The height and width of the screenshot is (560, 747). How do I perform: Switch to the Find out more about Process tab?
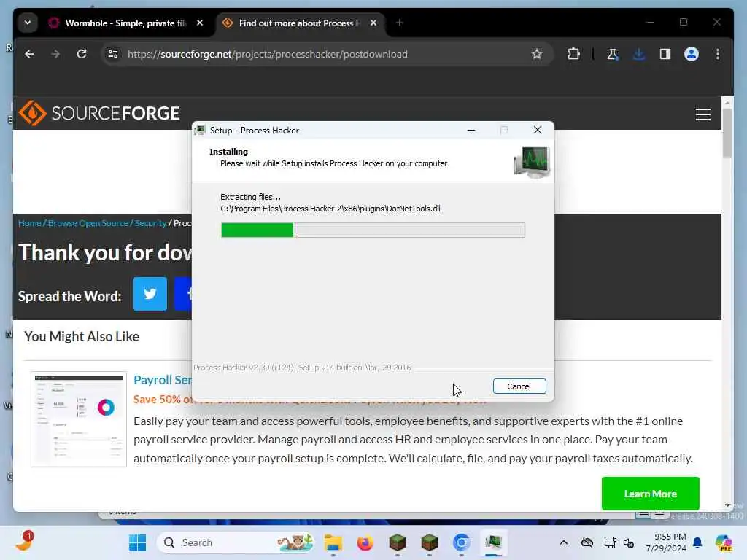tap(299, 23)
